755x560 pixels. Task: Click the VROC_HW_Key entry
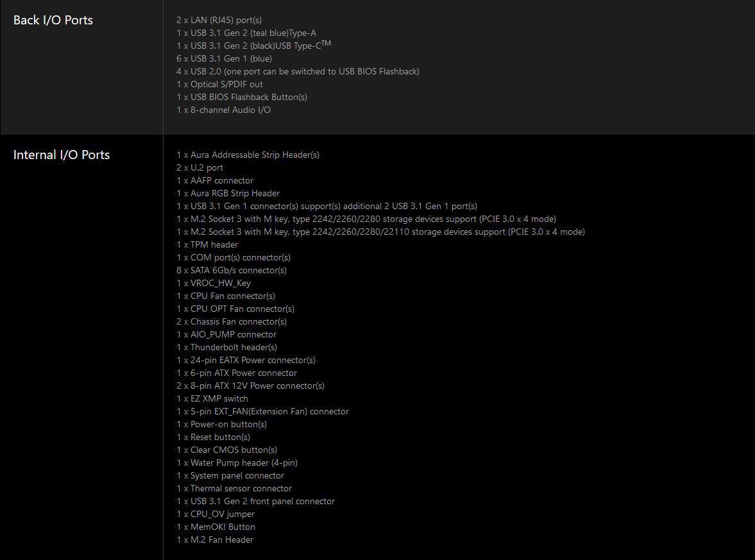[x=214, y=284]
